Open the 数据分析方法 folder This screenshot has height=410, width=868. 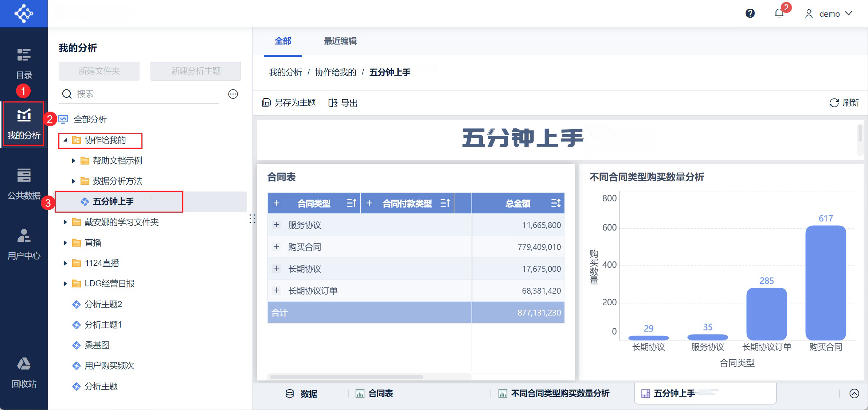[x=117, y=181]
